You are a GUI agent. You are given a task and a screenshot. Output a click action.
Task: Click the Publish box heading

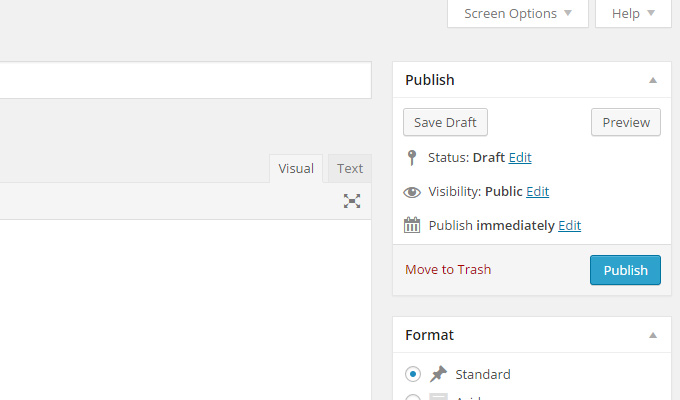430,80
